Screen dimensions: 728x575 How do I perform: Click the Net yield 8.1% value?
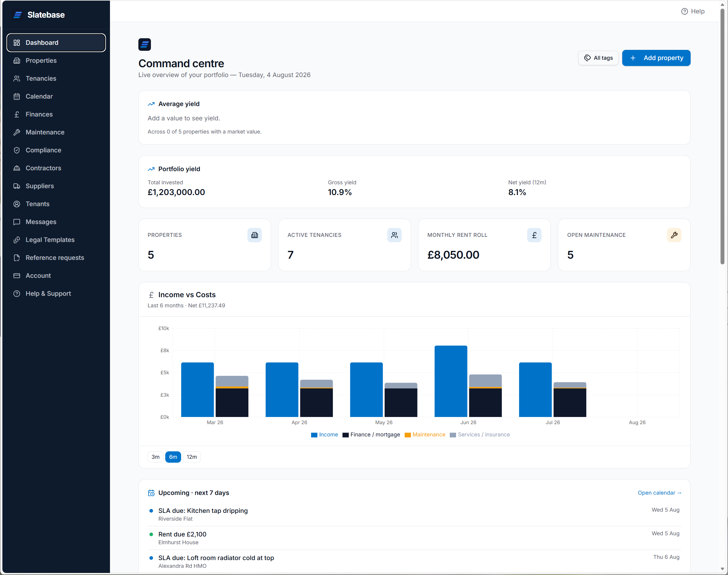tap(517, 192)
